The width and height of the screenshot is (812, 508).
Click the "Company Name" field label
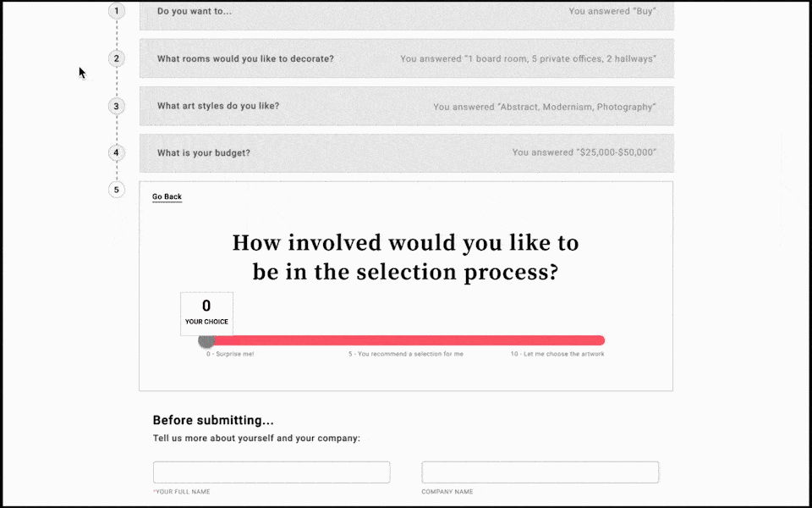point(447,492)
